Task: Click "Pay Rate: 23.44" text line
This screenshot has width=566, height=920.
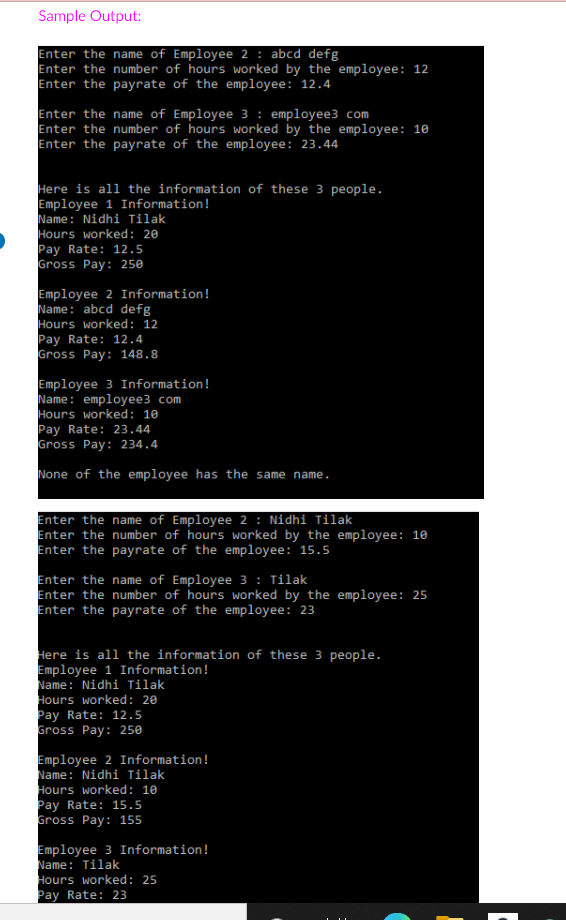Action: point(94,429)
